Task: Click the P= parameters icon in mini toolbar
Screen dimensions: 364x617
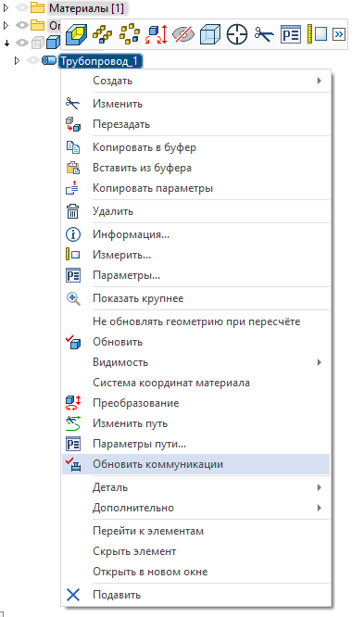Action: pyautogui.click(x=291, y=34)
